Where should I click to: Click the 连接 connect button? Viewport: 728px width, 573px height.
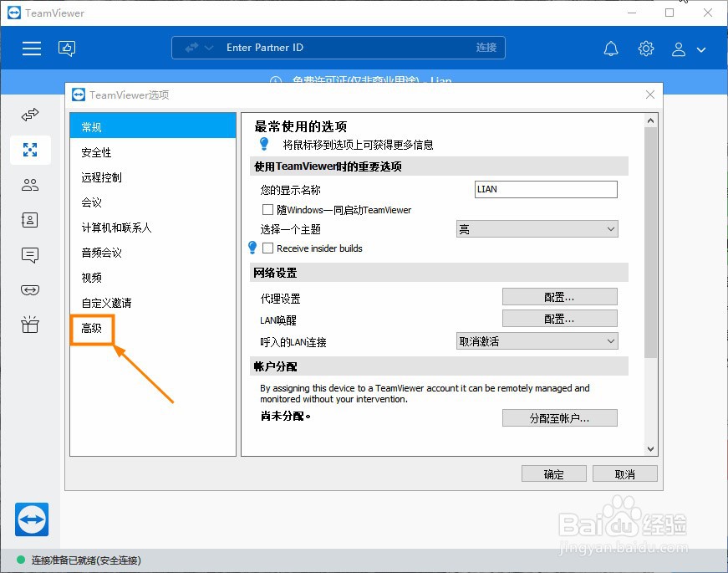pyautogui.click(x=486, y=48)
